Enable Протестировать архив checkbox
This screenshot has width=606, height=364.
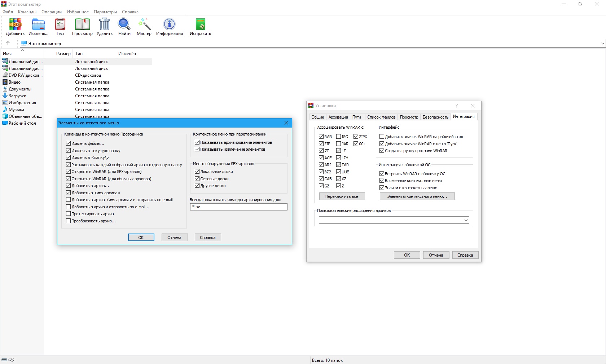(68, 214)
